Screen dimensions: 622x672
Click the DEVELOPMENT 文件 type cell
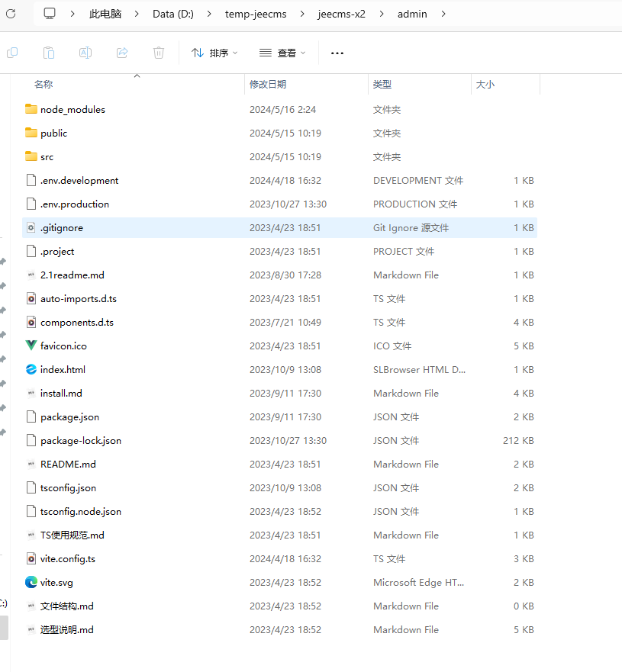coord(418,181)
